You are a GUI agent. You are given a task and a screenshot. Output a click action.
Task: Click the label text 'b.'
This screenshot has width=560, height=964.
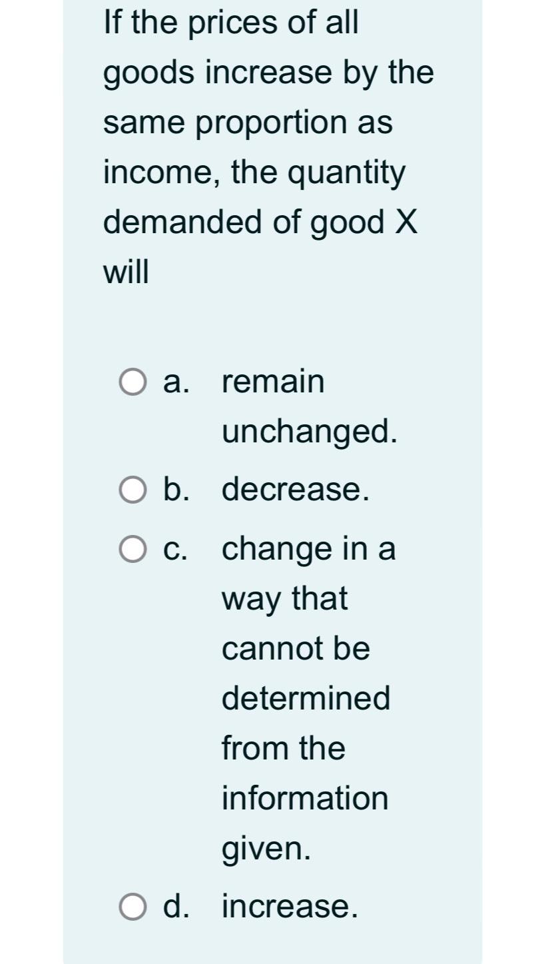tap(174, 491)
